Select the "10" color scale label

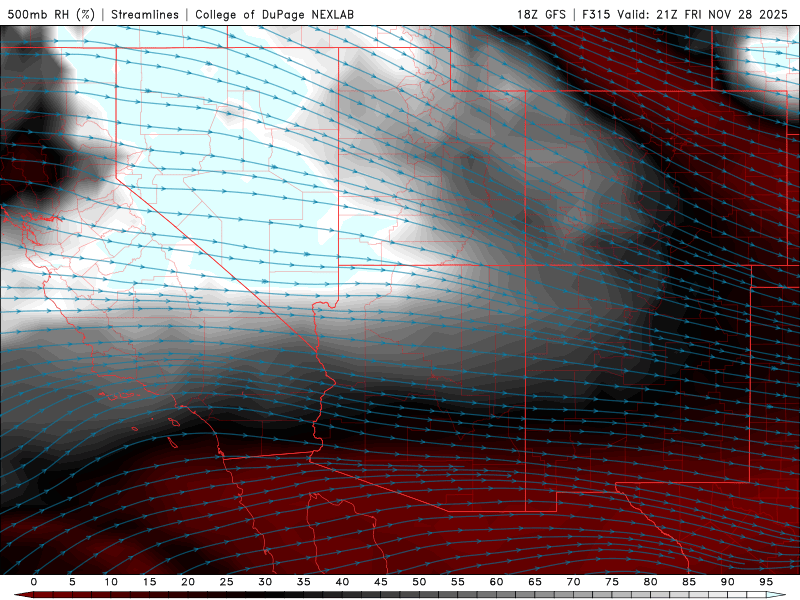[111, 582]
